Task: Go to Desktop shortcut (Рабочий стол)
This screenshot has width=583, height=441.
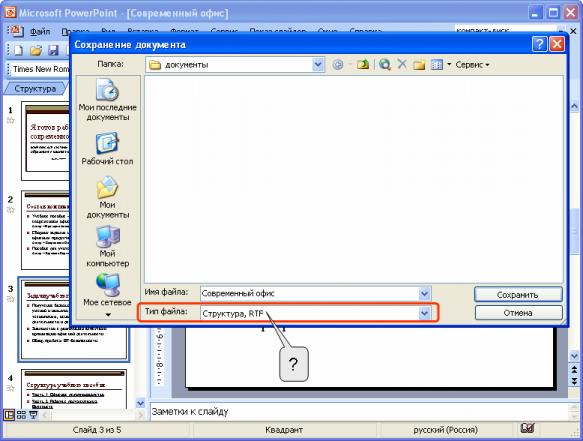Action: (x=107, y=149)
